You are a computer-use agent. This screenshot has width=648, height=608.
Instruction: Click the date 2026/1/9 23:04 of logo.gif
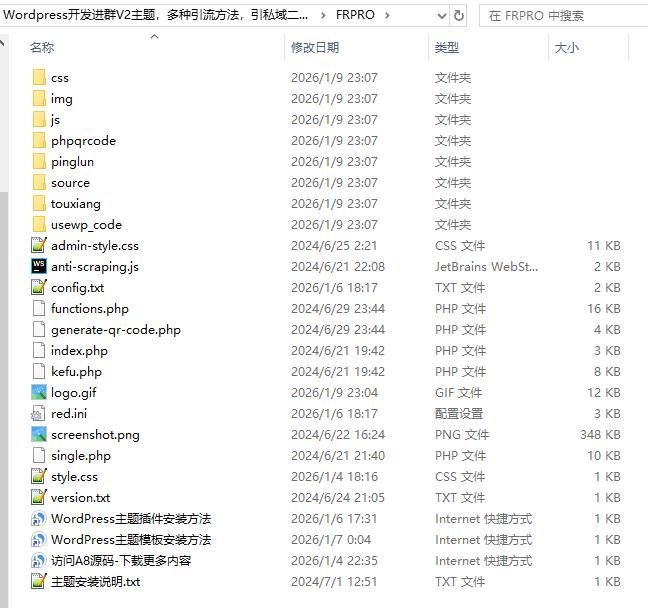[334, 393]
